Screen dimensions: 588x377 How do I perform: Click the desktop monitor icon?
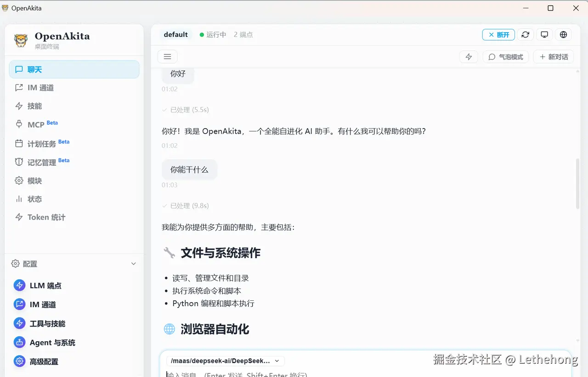[544, 34]
